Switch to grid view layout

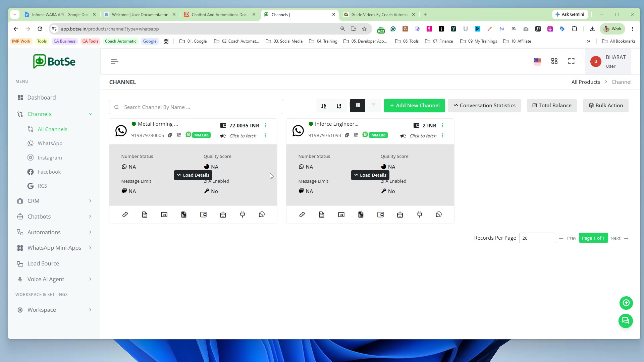[358, 106]
